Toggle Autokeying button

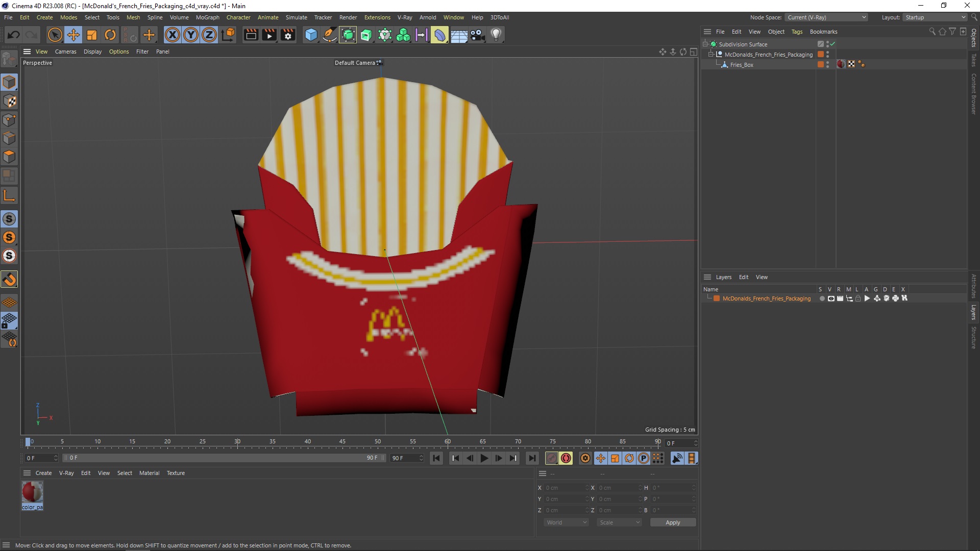point(566,458)
